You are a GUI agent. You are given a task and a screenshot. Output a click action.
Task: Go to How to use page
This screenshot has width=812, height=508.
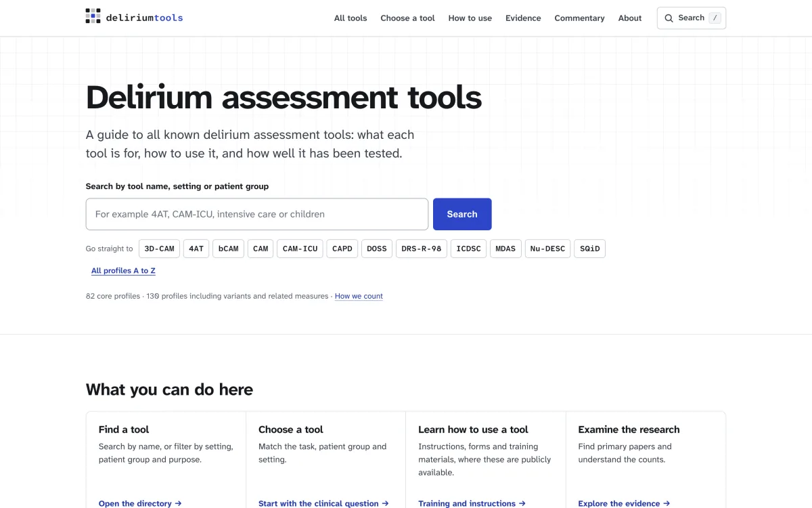pyautogui.click(x=470, y=18)
